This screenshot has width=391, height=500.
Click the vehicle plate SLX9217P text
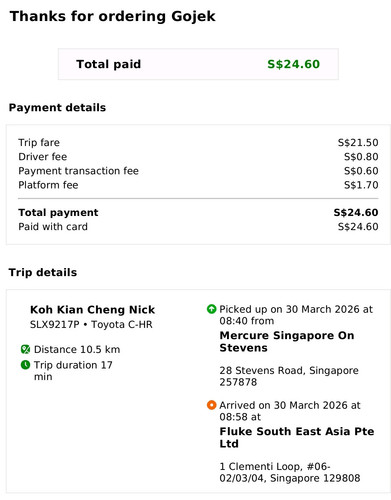[55, 324]
